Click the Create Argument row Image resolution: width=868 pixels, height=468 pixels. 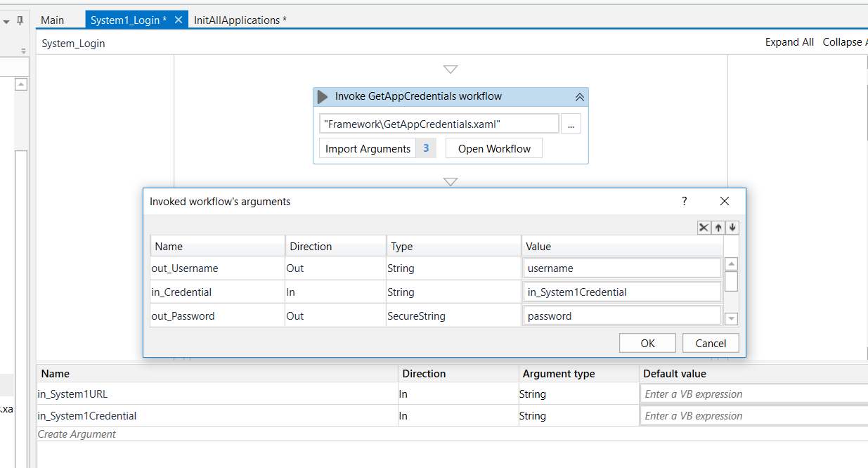tap(77, 434)
